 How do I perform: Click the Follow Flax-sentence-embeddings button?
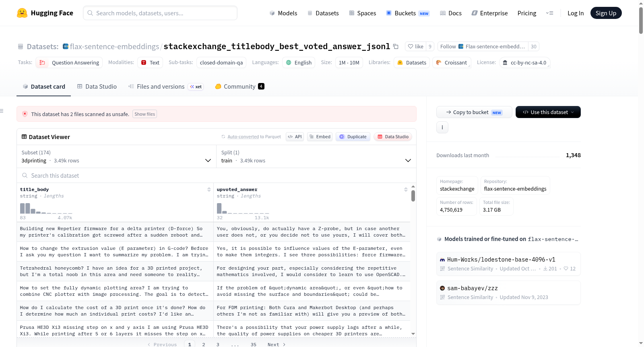pos(483,47)
